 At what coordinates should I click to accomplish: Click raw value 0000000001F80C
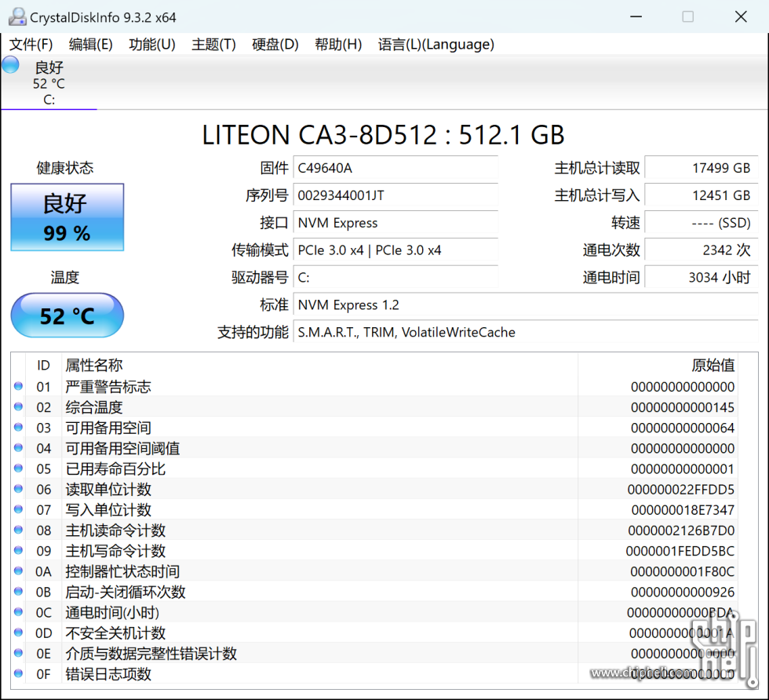click(x=682, y=572)
